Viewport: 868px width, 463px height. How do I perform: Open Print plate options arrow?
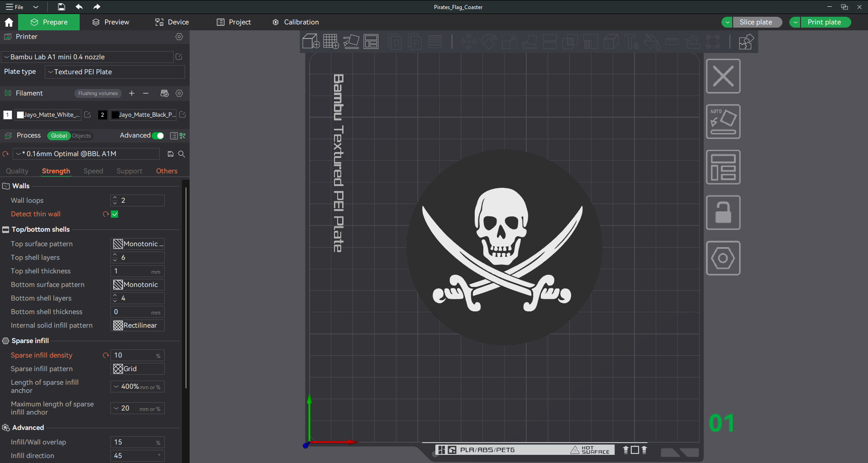click(x=795, y=22)
